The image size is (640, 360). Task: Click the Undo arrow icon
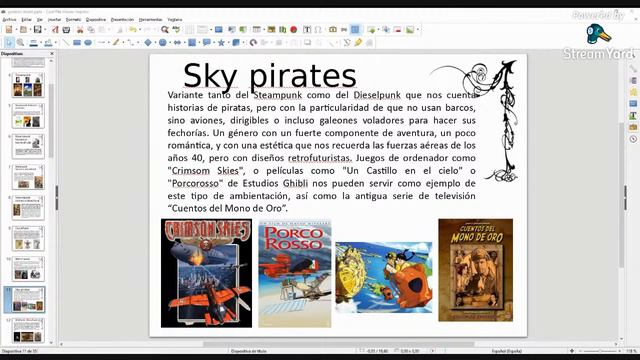click(x=133, y=29)
